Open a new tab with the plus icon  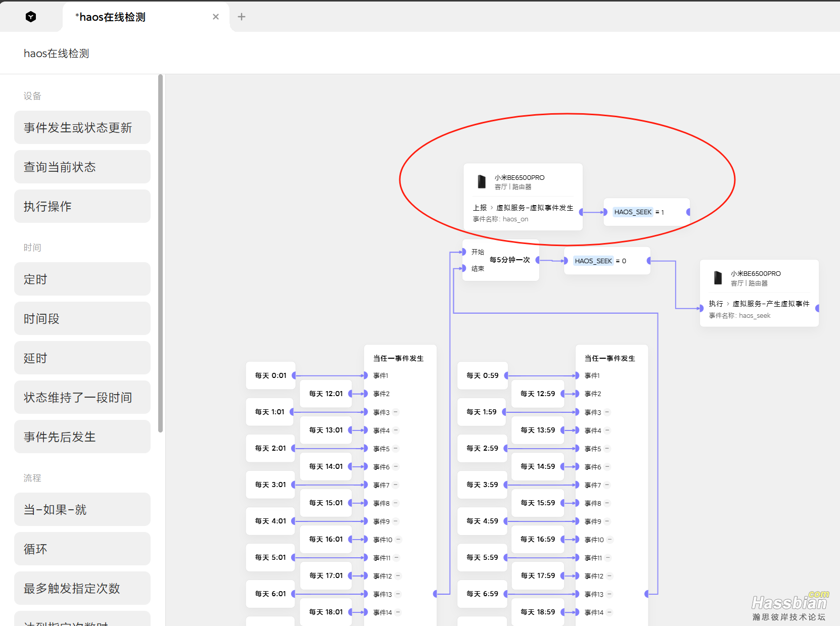242,17
